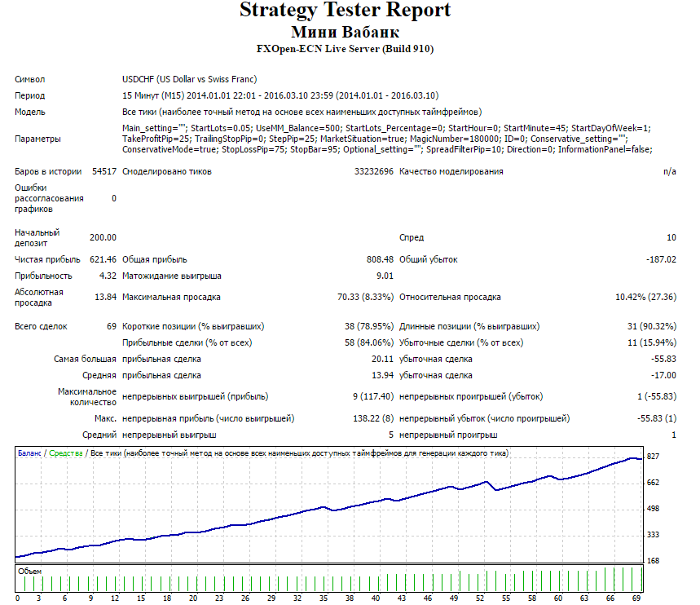Click loss trades value 11 (15.94%)
Screen dimensions: 700x605
tap(652, 342)
